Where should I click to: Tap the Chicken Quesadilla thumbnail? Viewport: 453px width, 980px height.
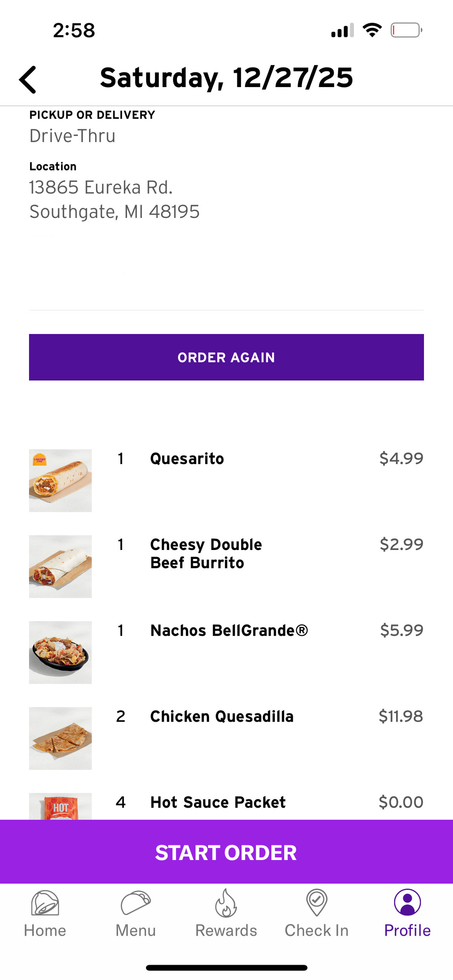click(60, 738)
